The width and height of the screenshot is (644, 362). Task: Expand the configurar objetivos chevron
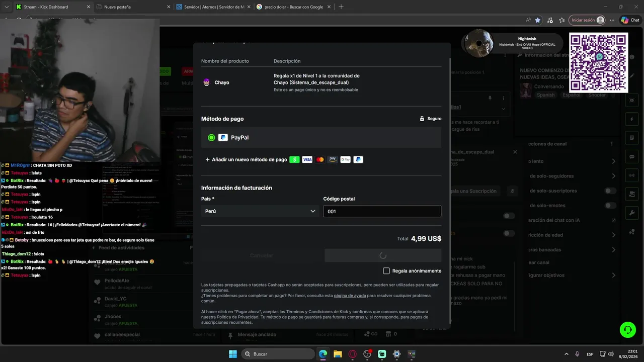pos(613,275)
